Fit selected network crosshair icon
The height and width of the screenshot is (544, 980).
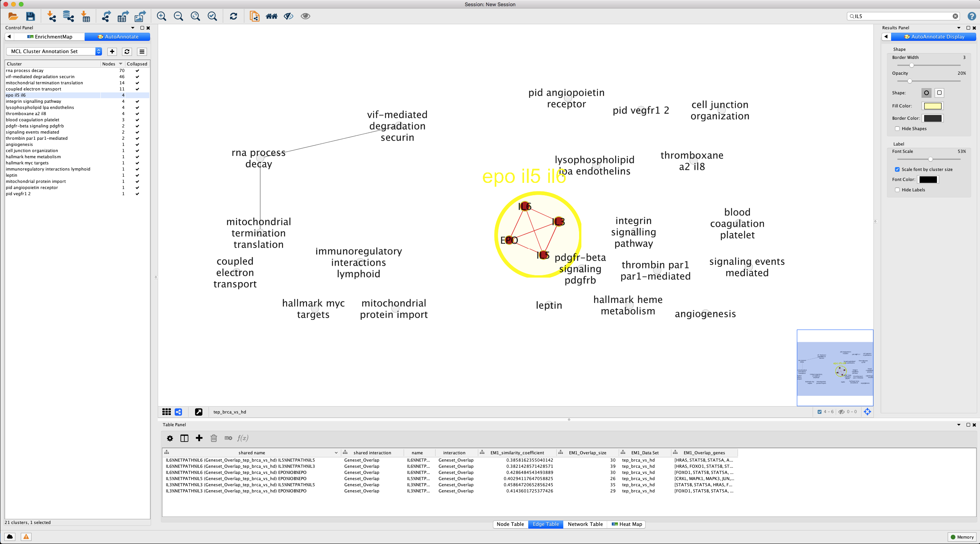pyautogui.click(x=867, y=412)
